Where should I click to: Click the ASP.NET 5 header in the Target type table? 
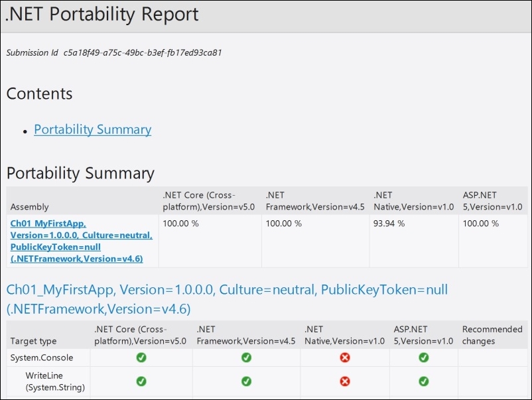(x=423, y=335)
